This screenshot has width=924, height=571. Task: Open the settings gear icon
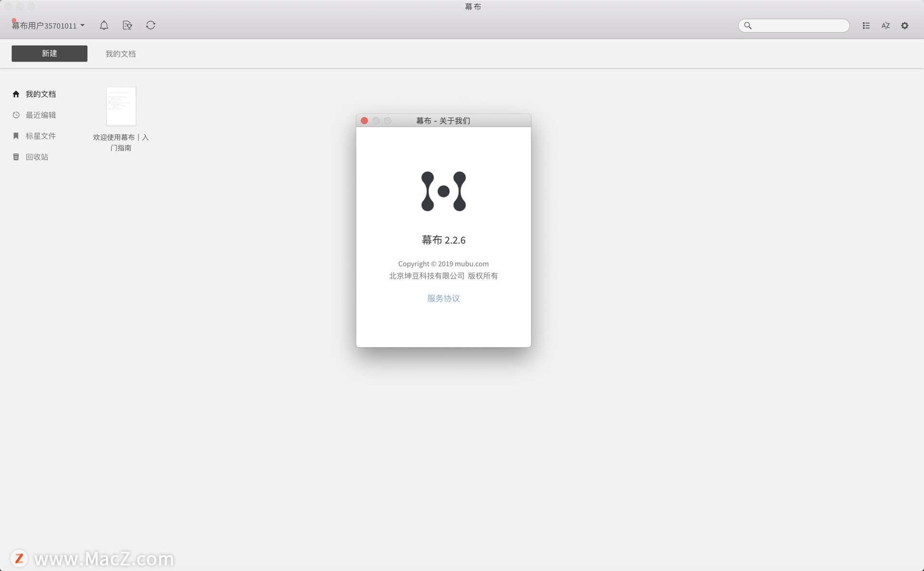(x=905, y=25)
